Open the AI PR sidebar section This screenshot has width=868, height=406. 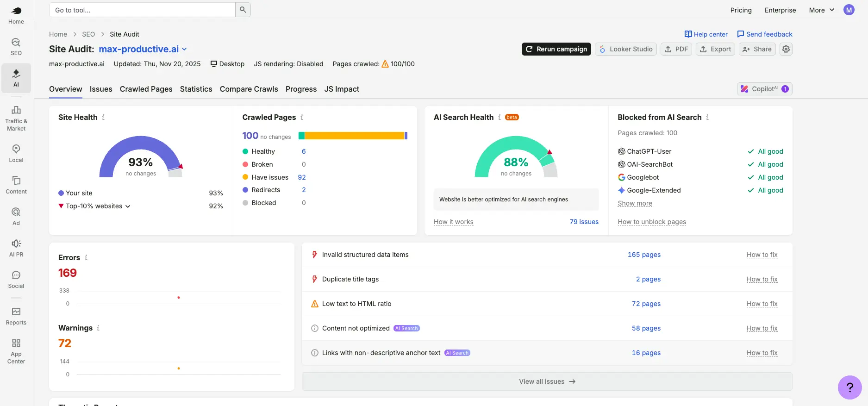16,248
